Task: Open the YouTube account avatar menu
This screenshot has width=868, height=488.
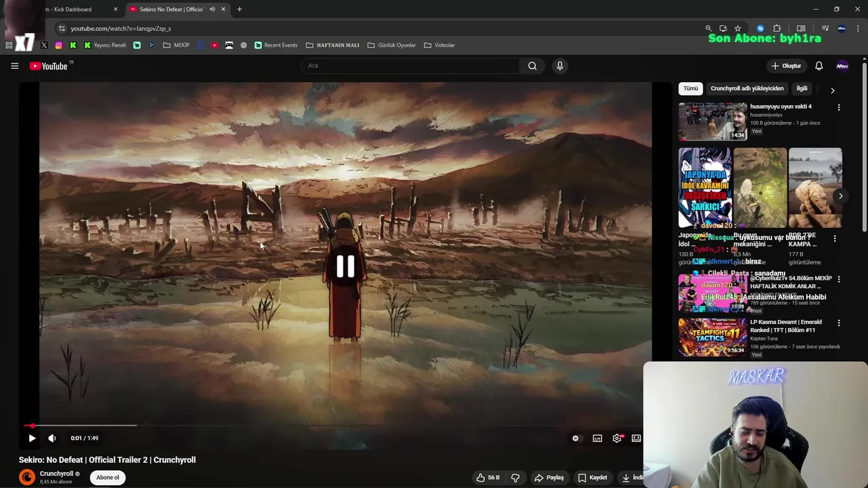Action: tap(842, 66)
